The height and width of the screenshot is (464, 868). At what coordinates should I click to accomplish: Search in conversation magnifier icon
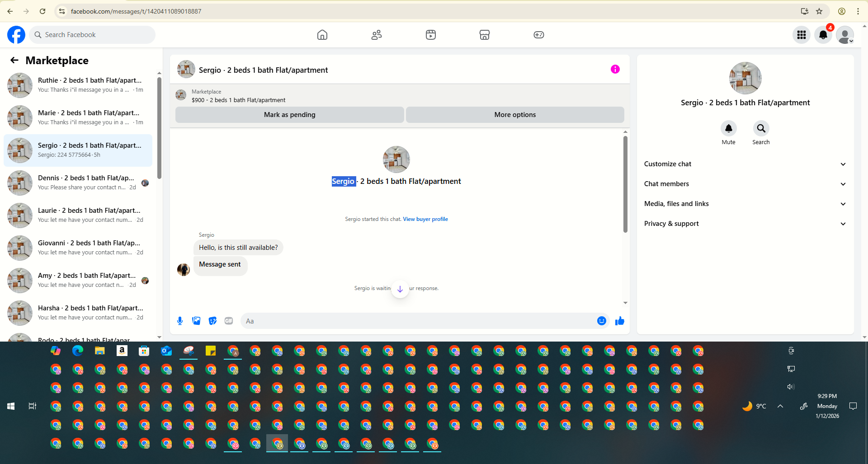[x=761, y=128]
